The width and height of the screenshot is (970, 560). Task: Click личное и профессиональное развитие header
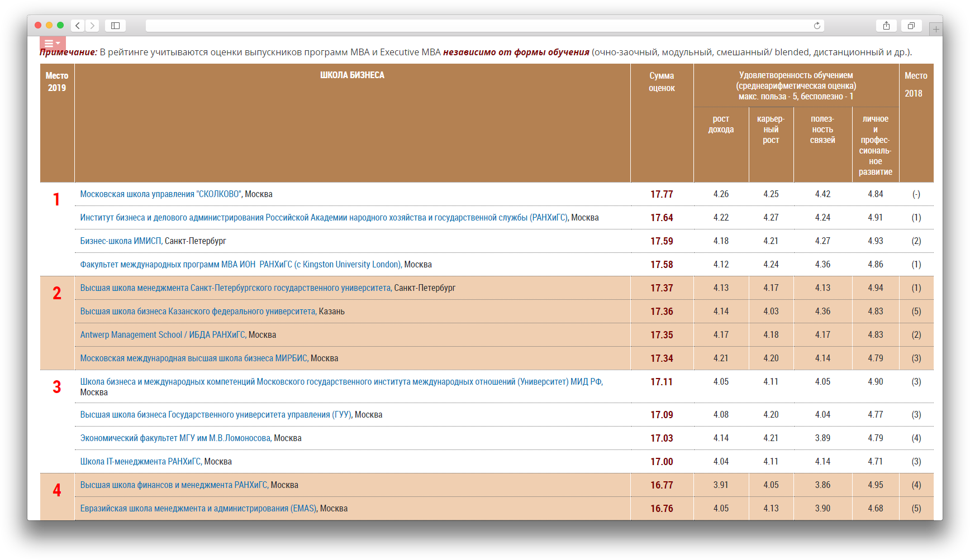click(x=875, y=145)
